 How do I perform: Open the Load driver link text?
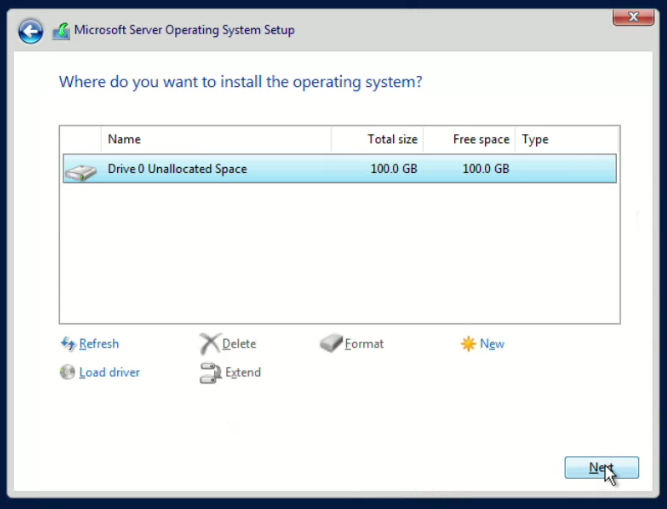coord(109,373)
